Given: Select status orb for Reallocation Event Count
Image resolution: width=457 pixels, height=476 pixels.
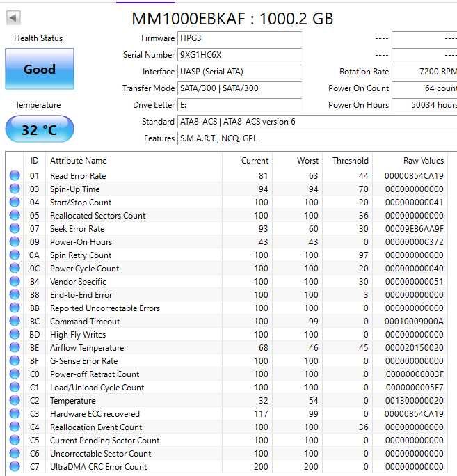Looking at the screenshot, I should click(15, 427).
